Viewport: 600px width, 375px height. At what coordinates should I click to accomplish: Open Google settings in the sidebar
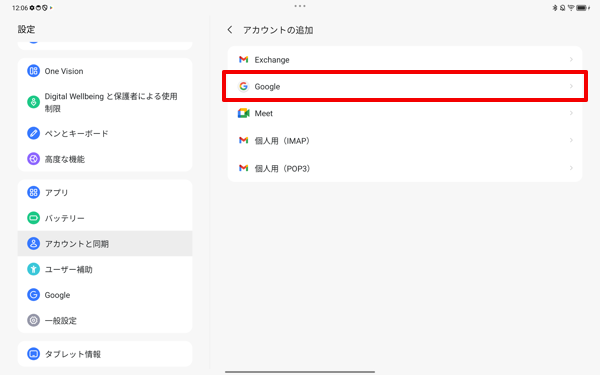pos(105,295)
